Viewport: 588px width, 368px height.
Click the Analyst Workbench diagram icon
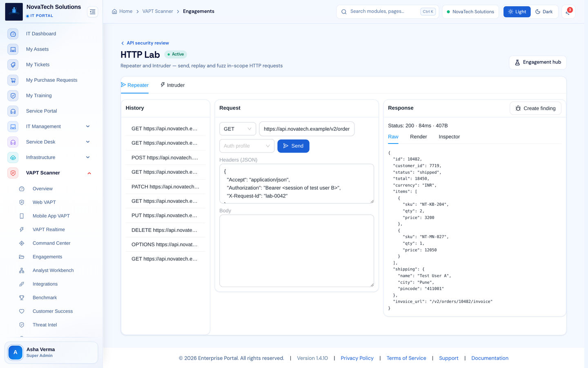point(22,270)
